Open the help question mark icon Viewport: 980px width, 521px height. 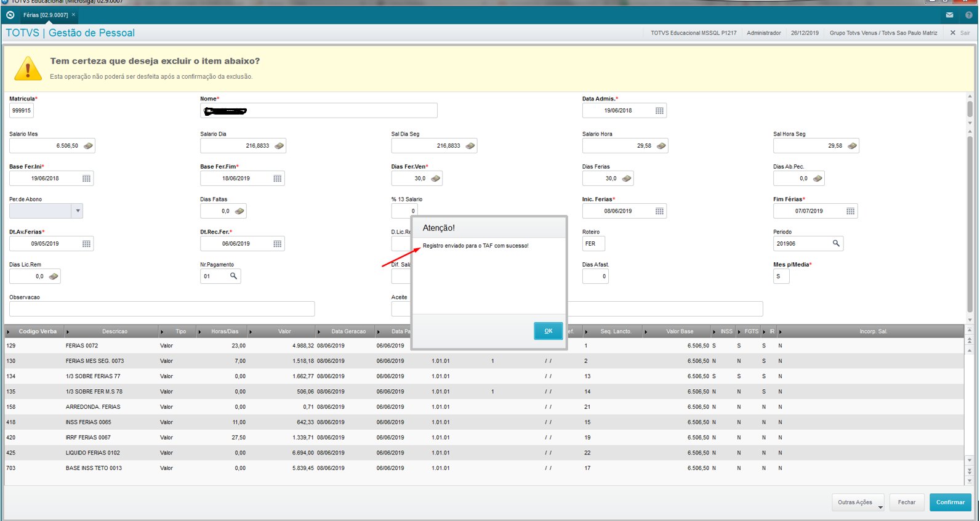[x=969, y=15]
